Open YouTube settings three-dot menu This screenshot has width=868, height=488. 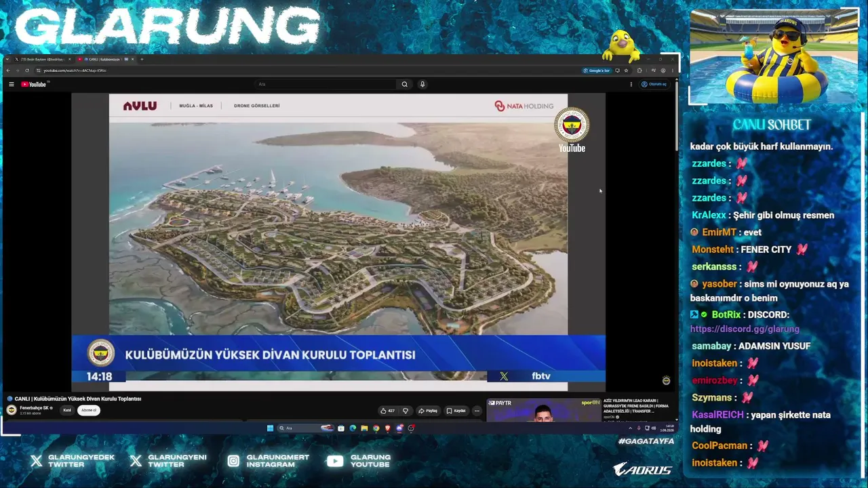click(x=631, y=84)
